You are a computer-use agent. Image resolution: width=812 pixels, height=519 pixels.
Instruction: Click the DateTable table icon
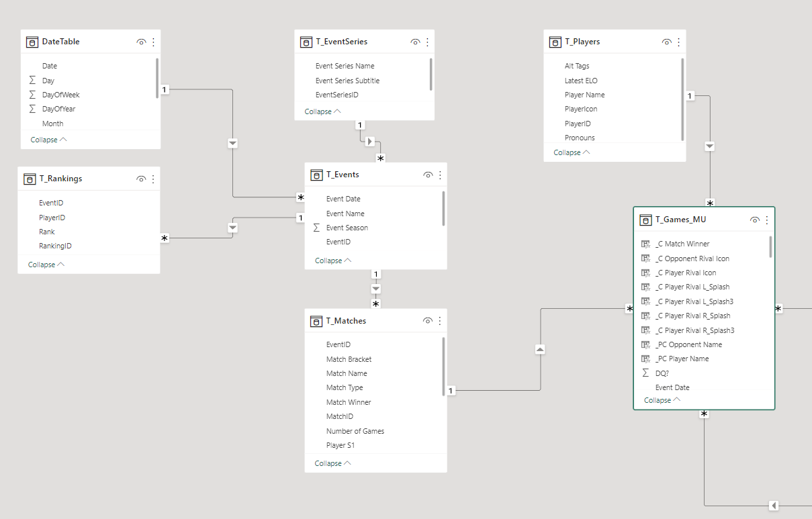pos(32,42)
